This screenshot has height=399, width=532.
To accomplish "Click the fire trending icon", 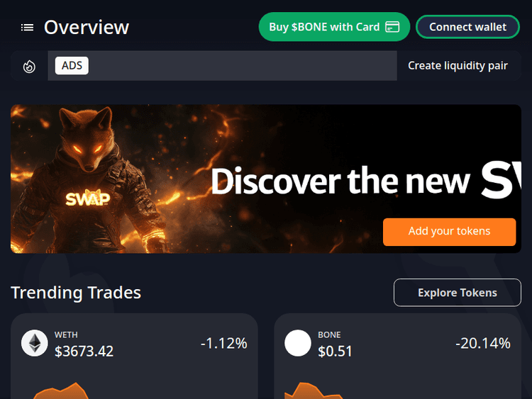I will click(x=29, y=67).
